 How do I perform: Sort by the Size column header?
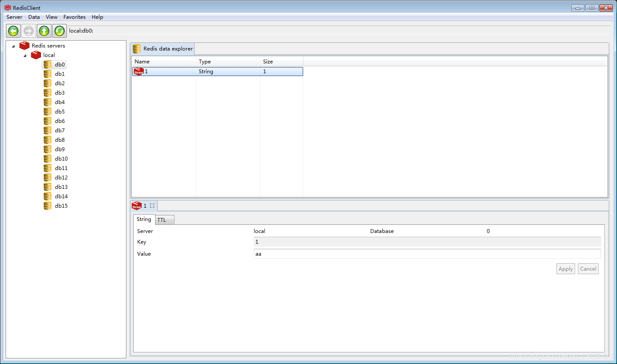282,62
